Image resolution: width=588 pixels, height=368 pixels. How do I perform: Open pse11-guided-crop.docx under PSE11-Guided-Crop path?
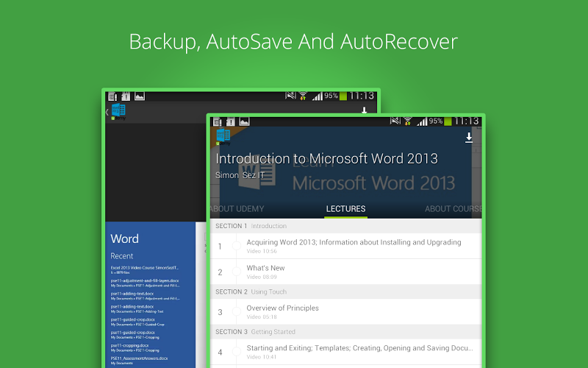click(137, 322)
